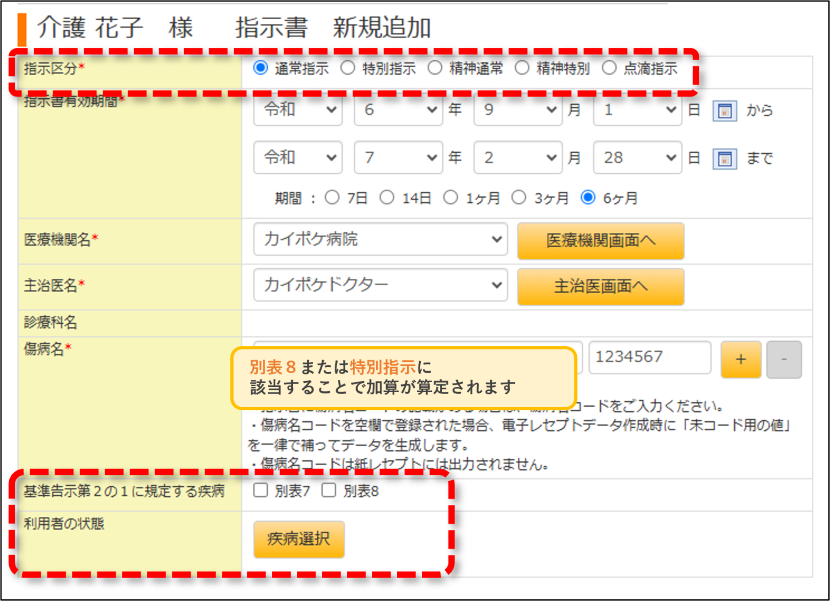The image size is (830, 601).
Task: Choose the 点滴指示 radio option
Action: tap(609, 68)
